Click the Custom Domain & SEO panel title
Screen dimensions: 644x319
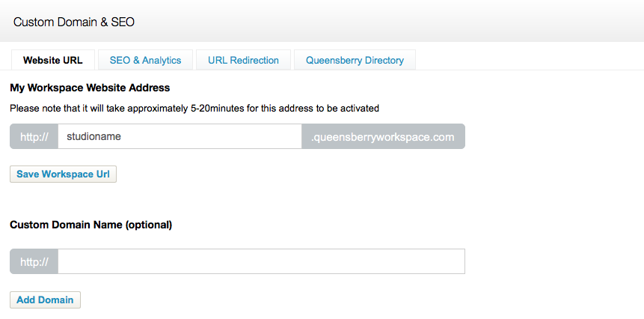pyautogui.click(x=74, y=22)
